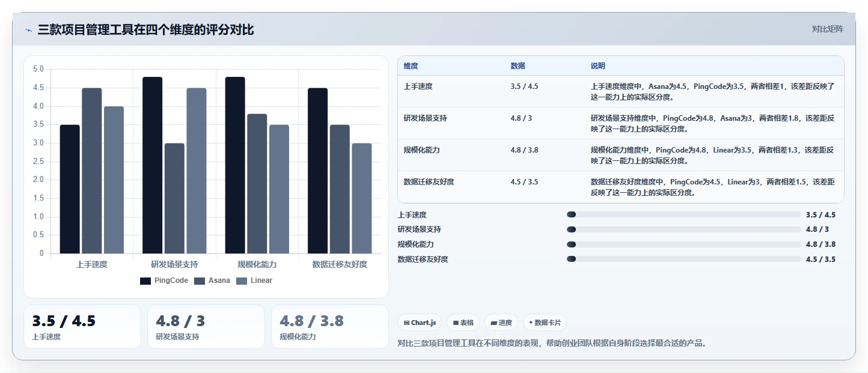Click 规模化能力 label on chart x-axis
Image resolution: width=868 pixels, height=373 pixels.
(257, 264)
